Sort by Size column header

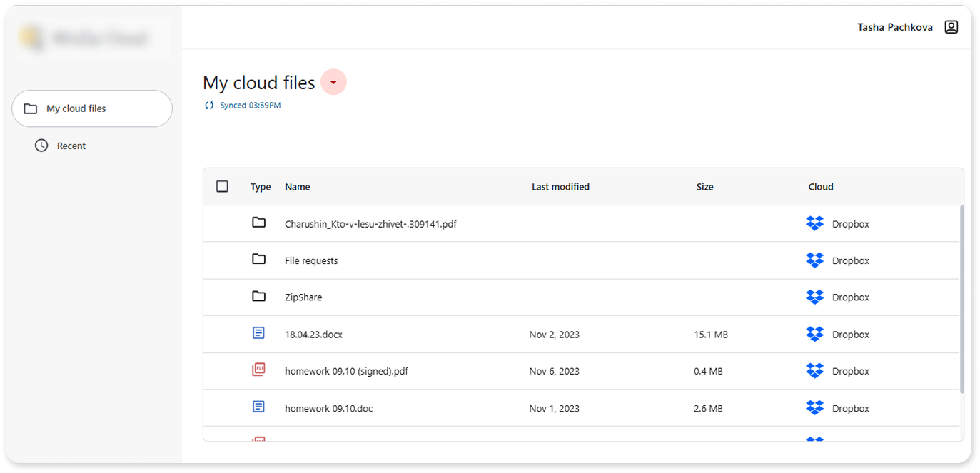click(704, 187)
